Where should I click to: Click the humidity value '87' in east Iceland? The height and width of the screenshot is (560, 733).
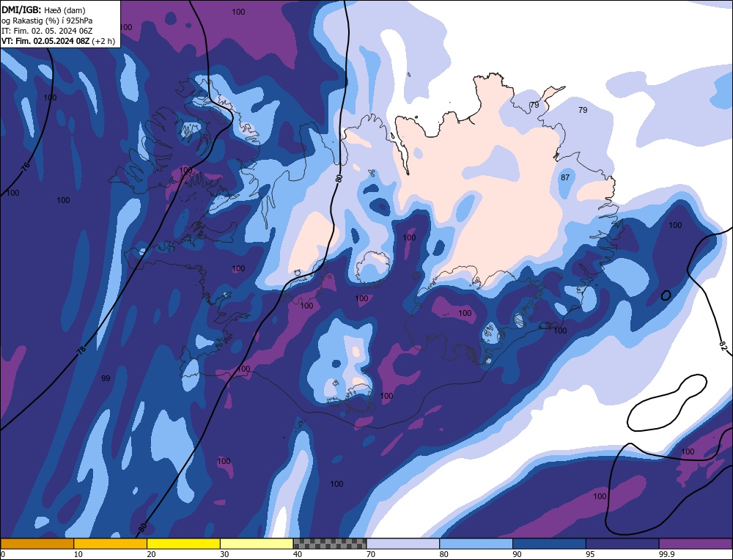click(x=565, y=177)
